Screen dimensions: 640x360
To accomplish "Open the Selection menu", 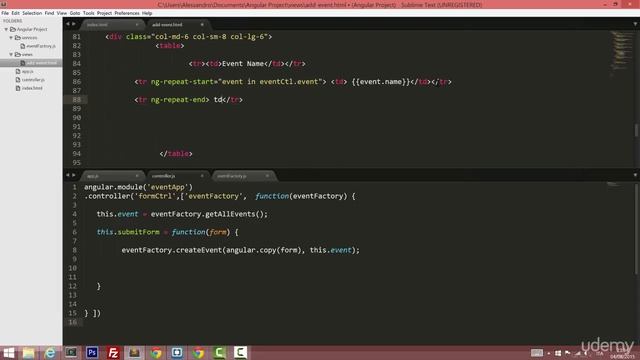I will [x=32, y=13].
